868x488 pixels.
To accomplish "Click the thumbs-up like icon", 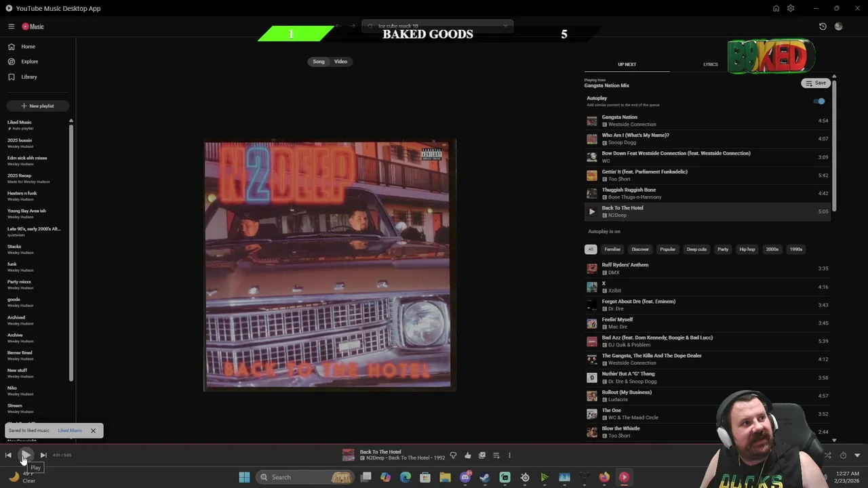I will pos(467,455).
